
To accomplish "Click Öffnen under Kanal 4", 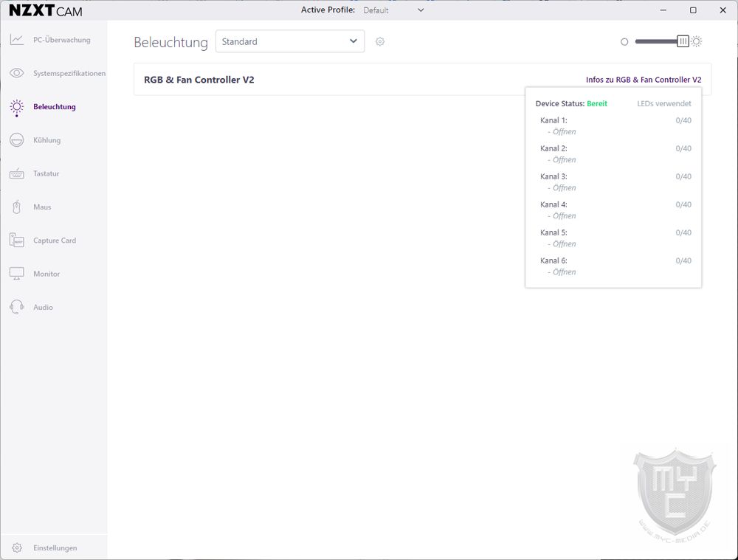I will (564, 216).
